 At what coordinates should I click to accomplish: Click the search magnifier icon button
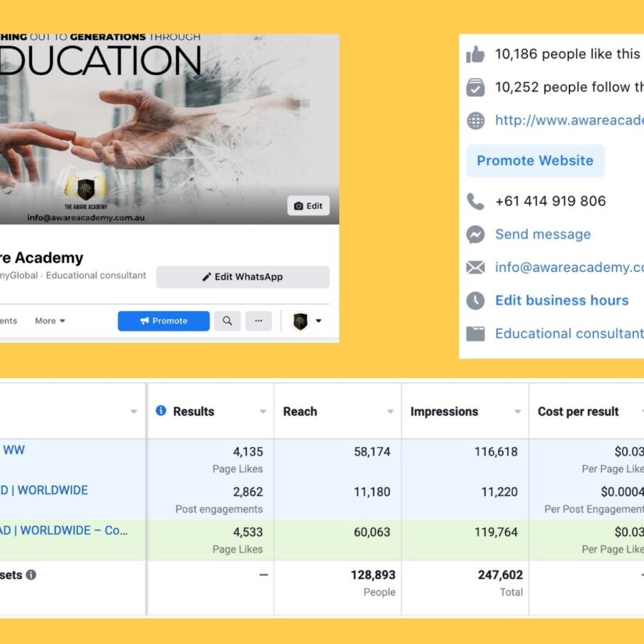[x=227, y=321]
